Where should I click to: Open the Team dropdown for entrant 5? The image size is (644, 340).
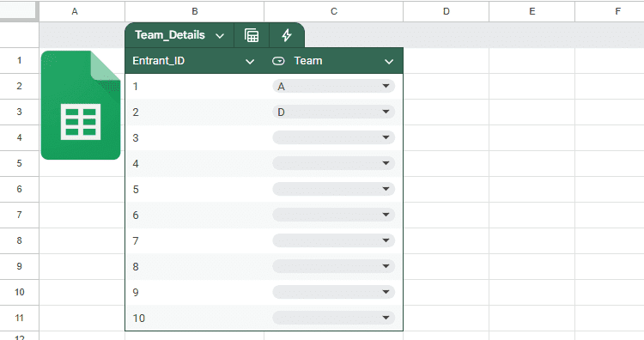pyautogui.click(x=333, y=189)
